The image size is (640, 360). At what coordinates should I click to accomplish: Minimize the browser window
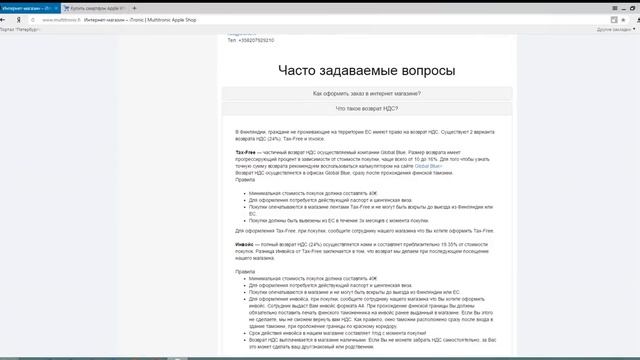(x=624, y=8)
